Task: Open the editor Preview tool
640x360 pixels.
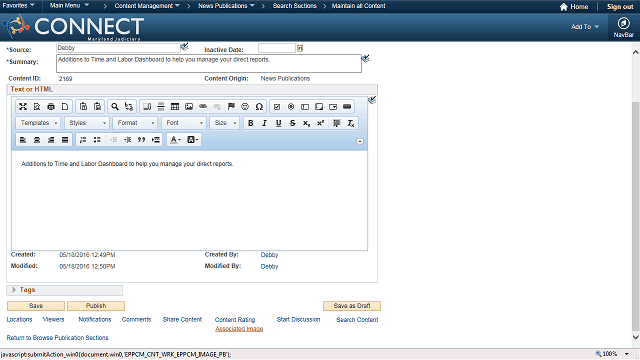Action: [37, 107]
